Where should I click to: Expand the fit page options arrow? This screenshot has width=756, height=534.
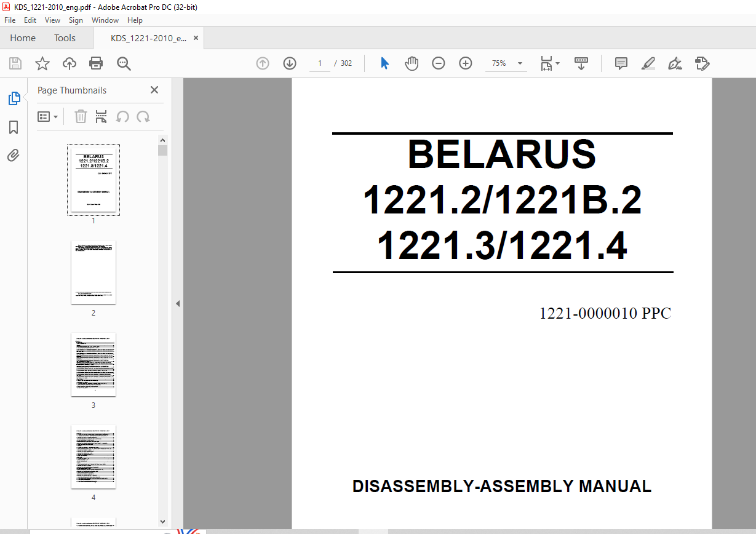tap(557, 63)
